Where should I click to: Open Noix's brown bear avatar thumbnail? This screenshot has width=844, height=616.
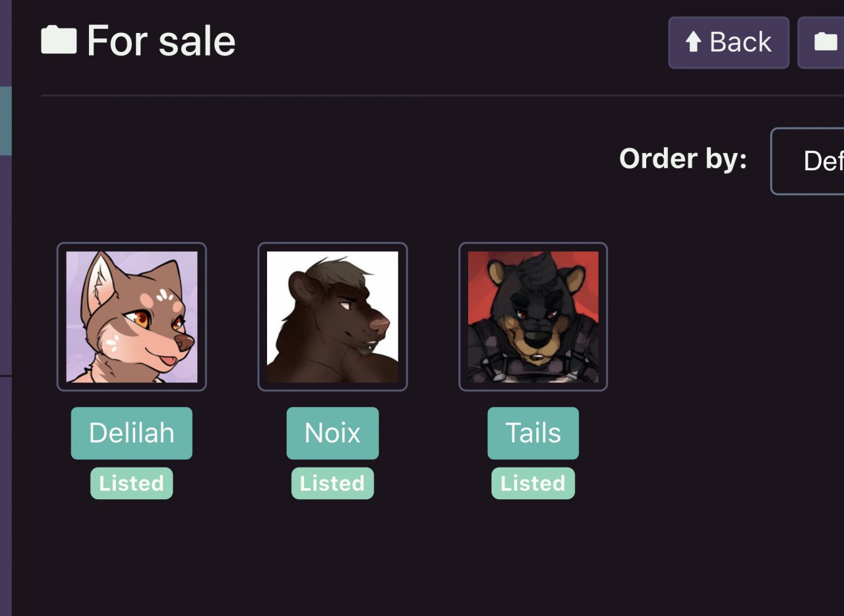(x=332, y=317)
